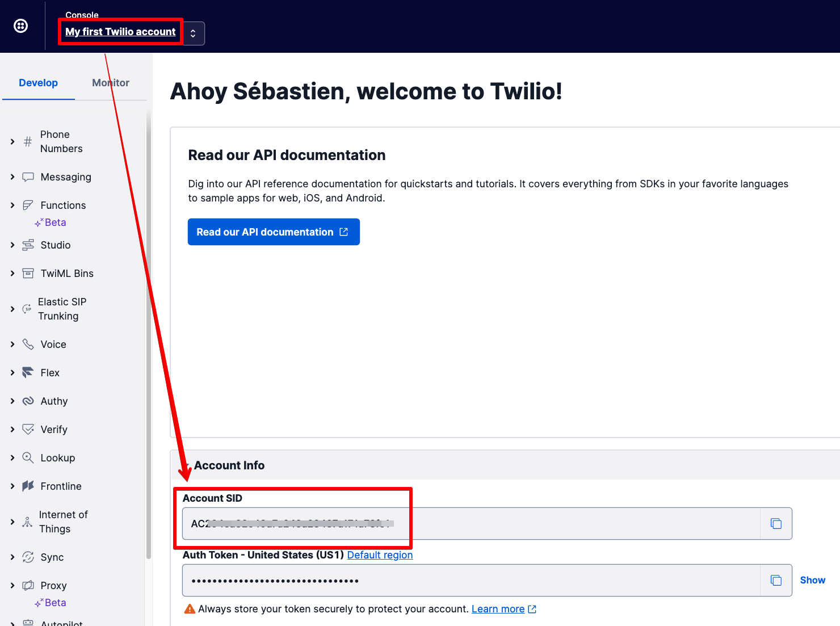
Task: Expand the Frontline section
Action: 12,486
